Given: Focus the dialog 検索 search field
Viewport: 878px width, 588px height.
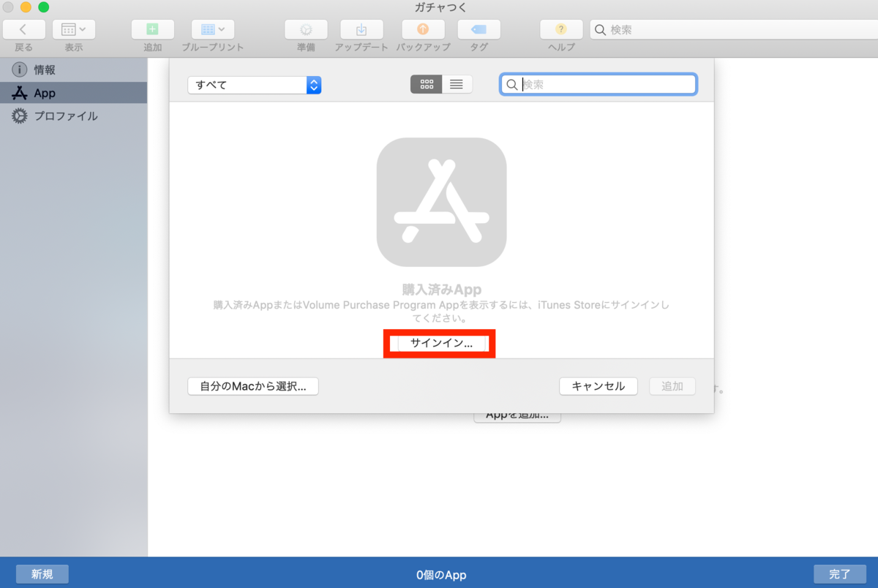Looking at the screenshot, I should point(599,84).
